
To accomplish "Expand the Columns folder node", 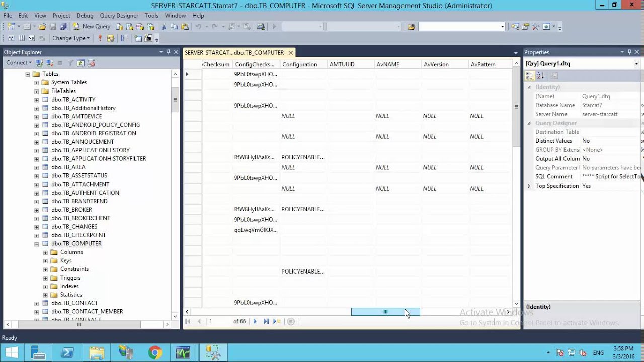I will [x=45, y=252].
